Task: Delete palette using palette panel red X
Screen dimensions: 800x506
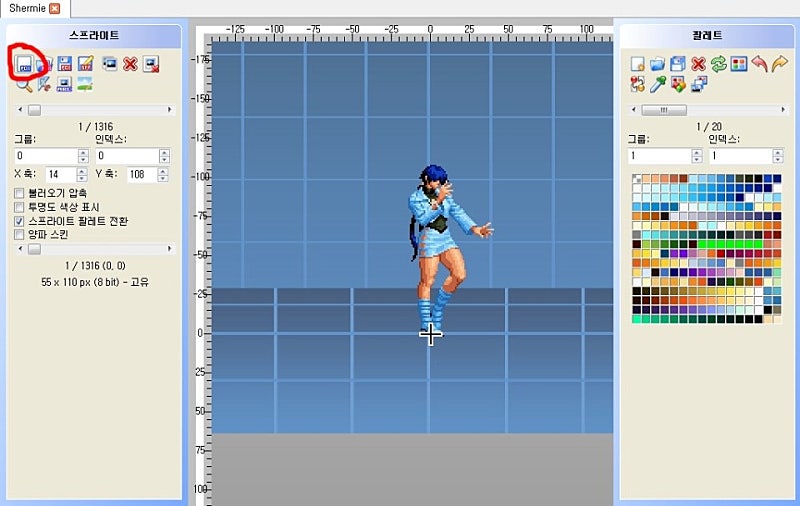Action: 698,64
